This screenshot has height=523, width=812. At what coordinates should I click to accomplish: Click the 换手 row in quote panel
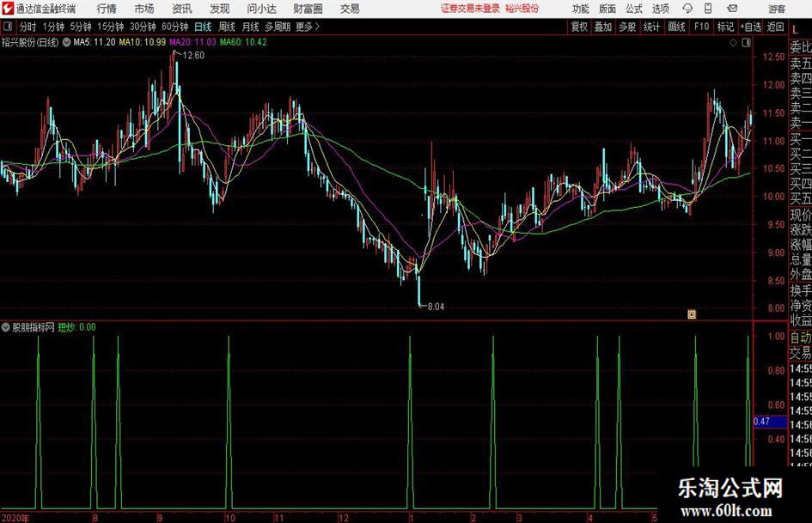(801, 291)
